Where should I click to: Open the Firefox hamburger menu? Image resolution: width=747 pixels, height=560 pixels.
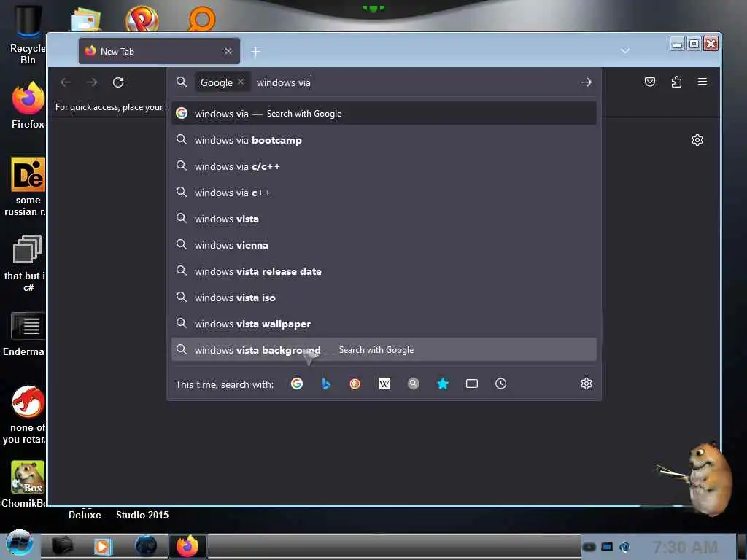click(x=703, y=82)
